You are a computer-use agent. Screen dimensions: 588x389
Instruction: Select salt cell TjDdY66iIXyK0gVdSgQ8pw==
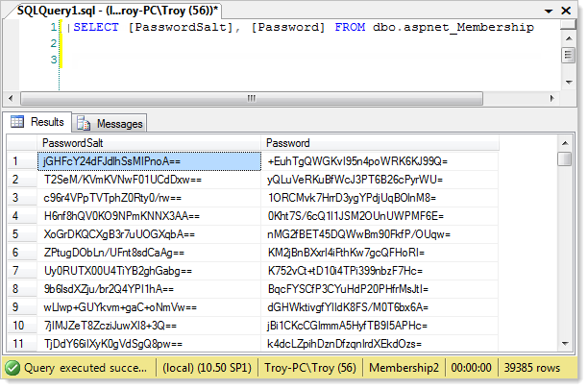coord(149,343)
